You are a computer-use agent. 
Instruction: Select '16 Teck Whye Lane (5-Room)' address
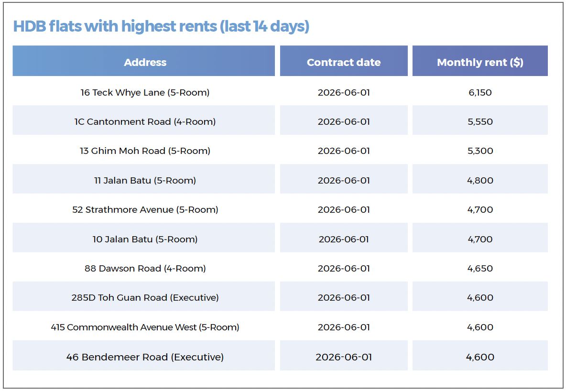click(x=145, y=93)
